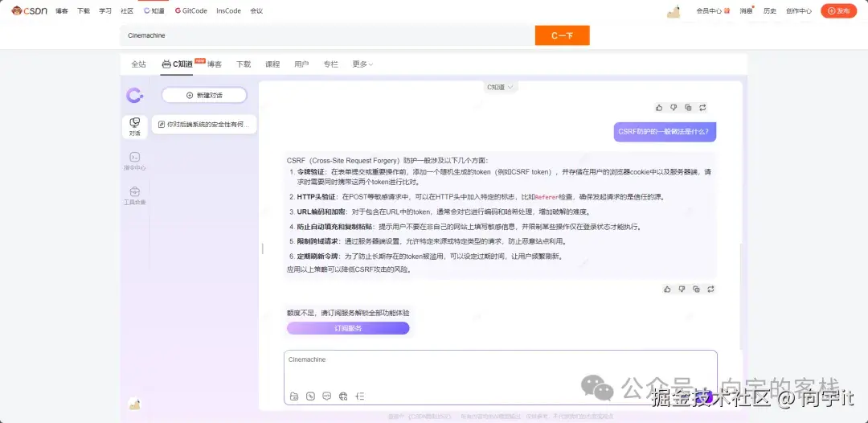The image size is (868, 423).
Task: Click text 额度不足,请订阅服务解锁全部功能体验
Action: tap(348, 313)
